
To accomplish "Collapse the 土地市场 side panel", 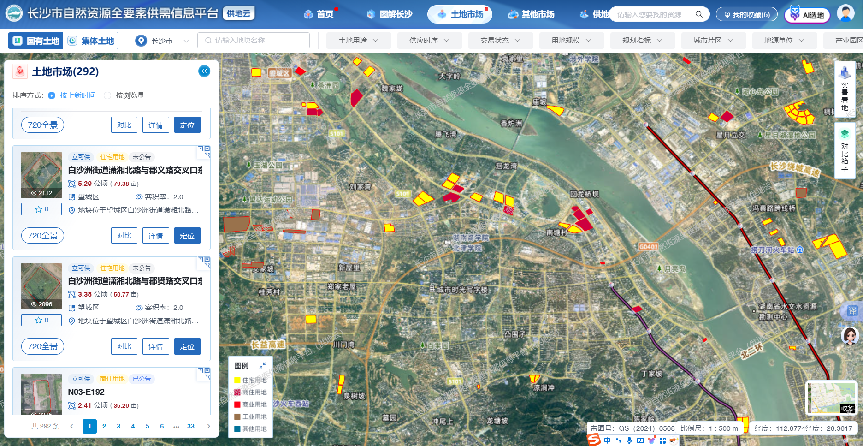I will [204, 72].
